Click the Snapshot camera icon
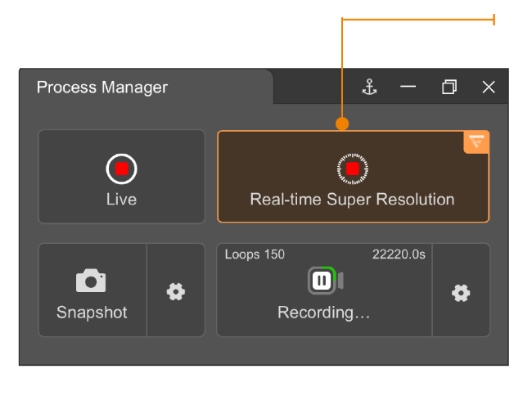The height and width of the screenshot is (396, 532). tap(91, 281)
